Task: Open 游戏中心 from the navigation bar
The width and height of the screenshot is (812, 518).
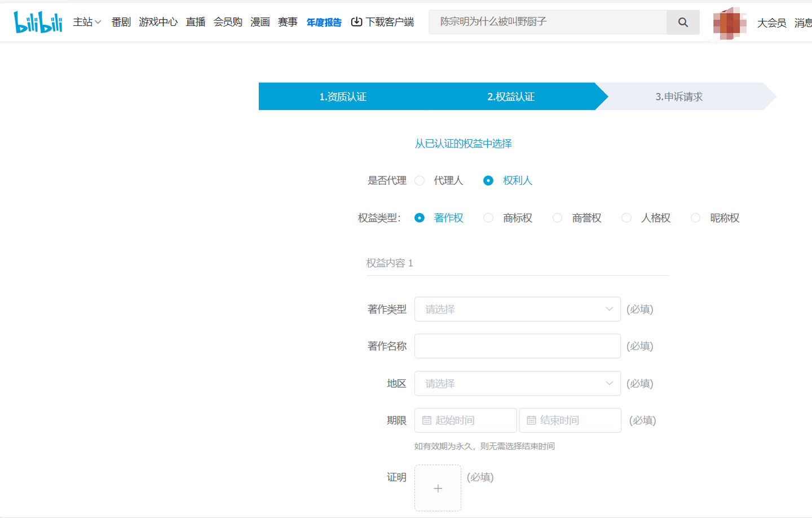Action: (158, 22)
